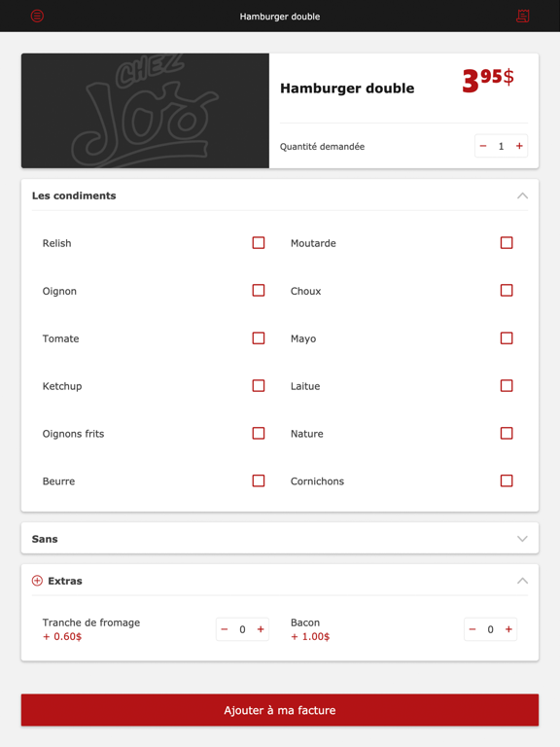
Task: Enable the Moutarde condiment checkbox
Action: pos(507,242)
